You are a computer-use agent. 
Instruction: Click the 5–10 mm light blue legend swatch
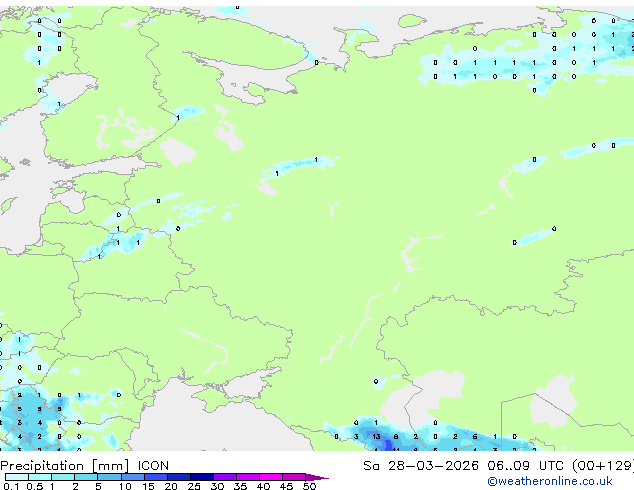pos(109,477)
